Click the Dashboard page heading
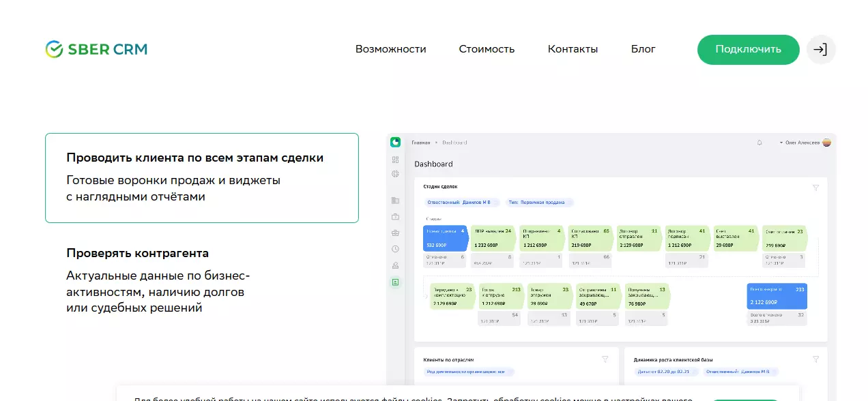The height and width of the screenshot is (401, 868). click(434, 164)
